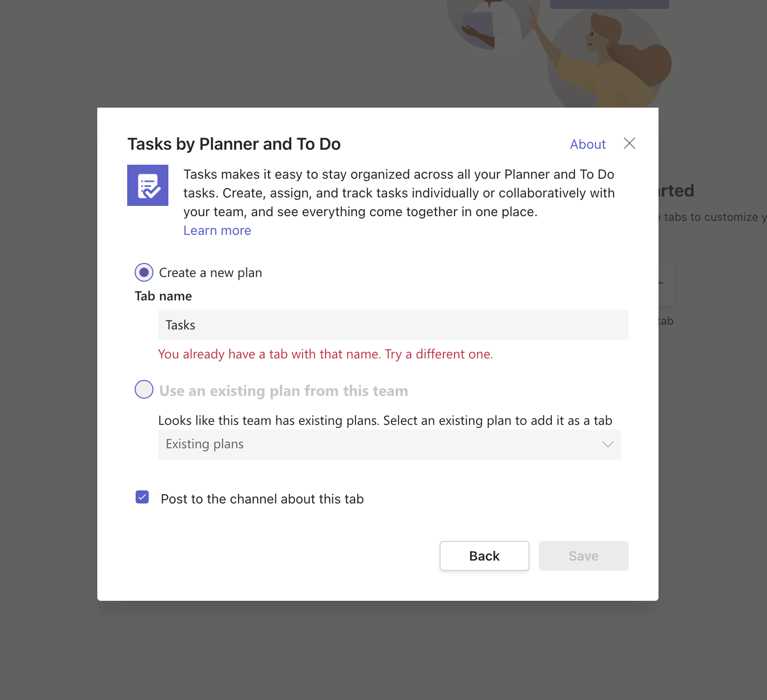Uncheck Post to the channel about this tab
Viewport: 767px width, 700px height.
pyautogui.click(x=142, y=497)
